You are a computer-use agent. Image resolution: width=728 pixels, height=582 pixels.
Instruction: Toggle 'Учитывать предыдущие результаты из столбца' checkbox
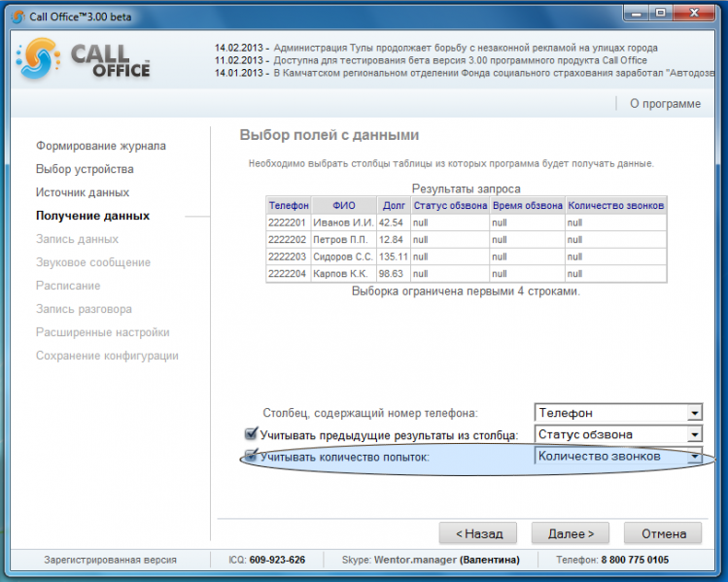click(251, 434)
